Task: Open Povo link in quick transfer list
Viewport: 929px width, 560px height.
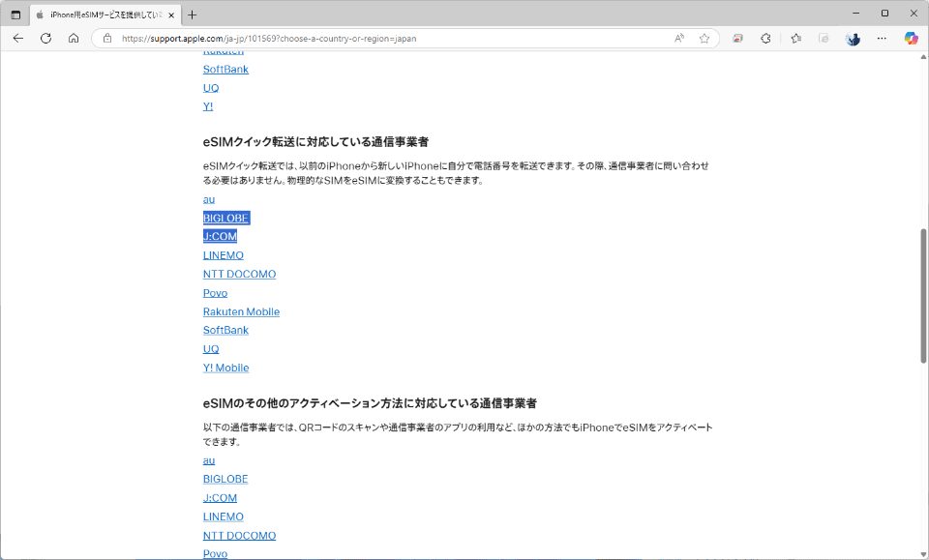Action: click(x=215, y=293)
